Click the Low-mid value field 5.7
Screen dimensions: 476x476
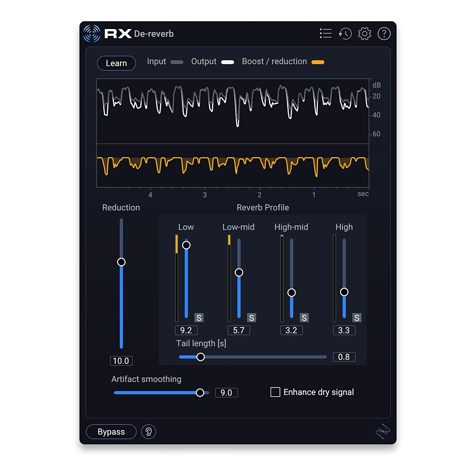(x=239, y=330)
